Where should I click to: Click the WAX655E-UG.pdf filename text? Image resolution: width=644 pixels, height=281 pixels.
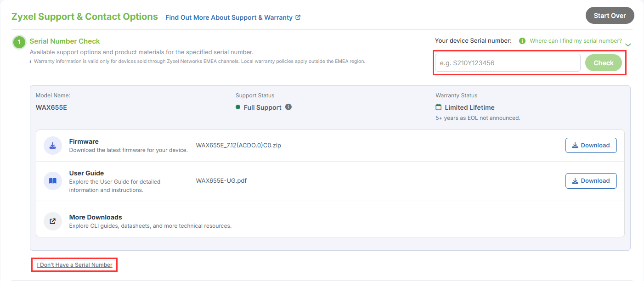pos(221,180)
